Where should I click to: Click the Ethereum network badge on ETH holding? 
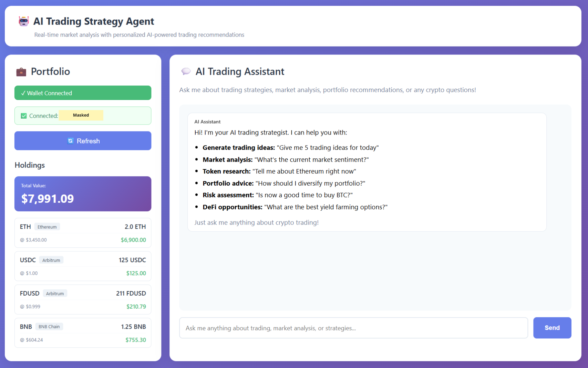pyautogui.click(x=47, y=227)
